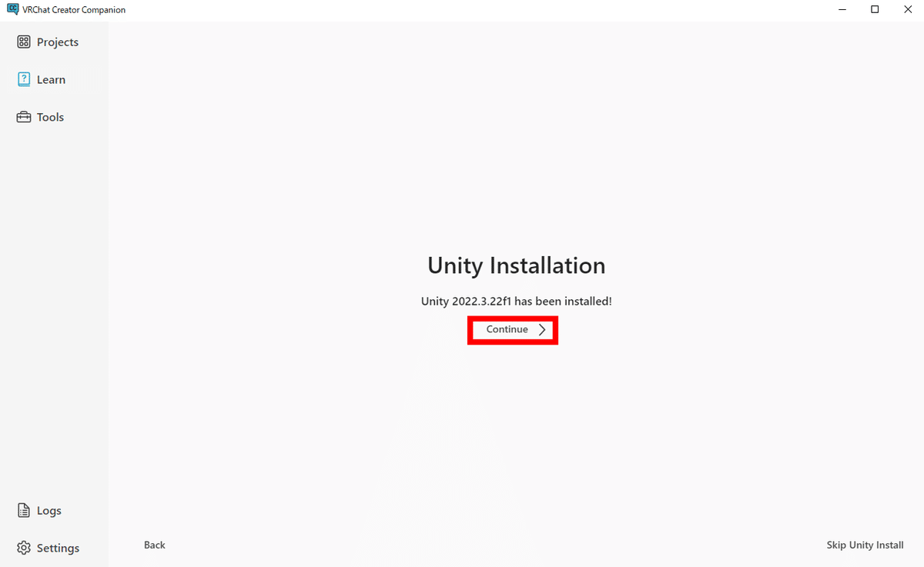Select the Tools toolbox icon
Viewport: 924px width, 567px height.
pos(24,117)
